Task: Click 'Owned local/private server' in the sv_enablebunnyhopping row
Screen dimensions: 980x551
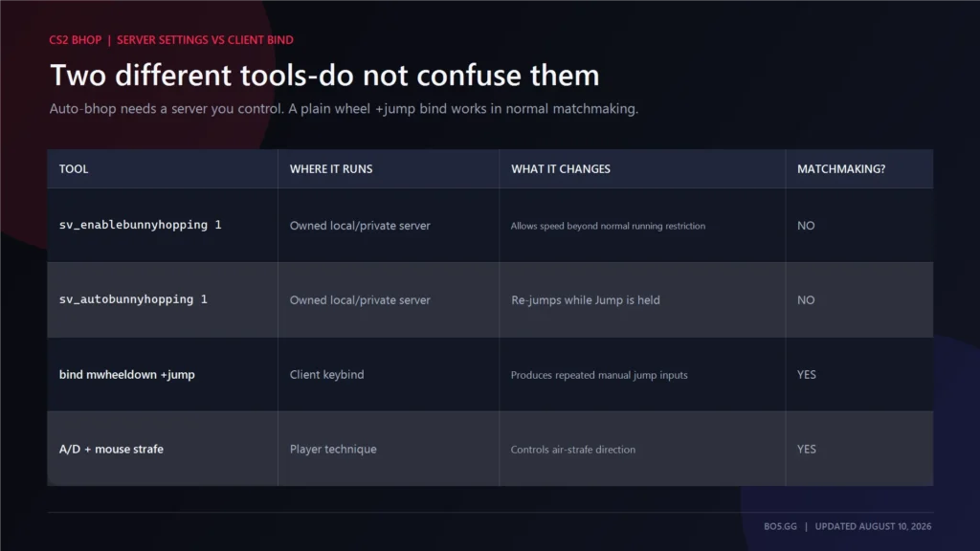Action: coord(360,226)
